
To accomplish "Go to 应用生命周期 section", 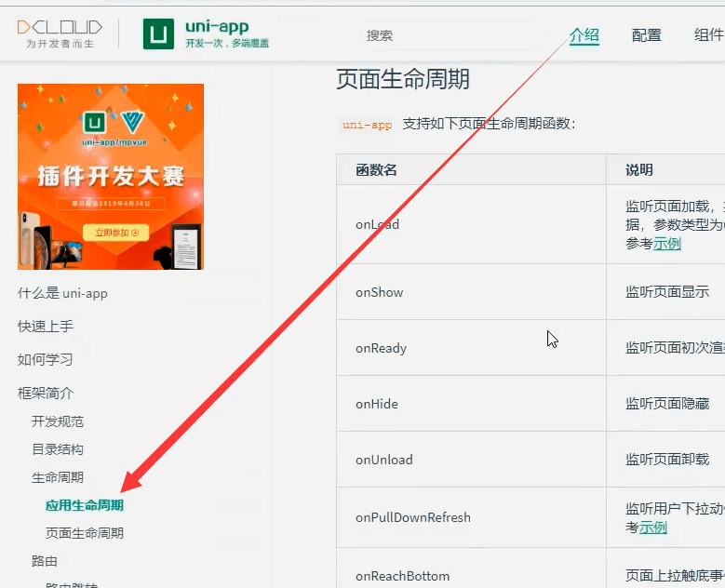I will click(85, 505).
